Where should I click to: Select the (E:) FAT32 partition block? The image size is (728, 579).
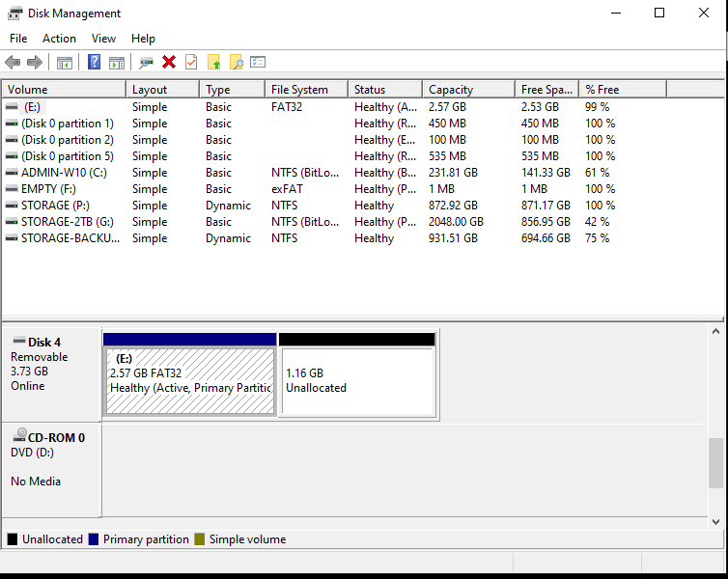coord(190,380)
